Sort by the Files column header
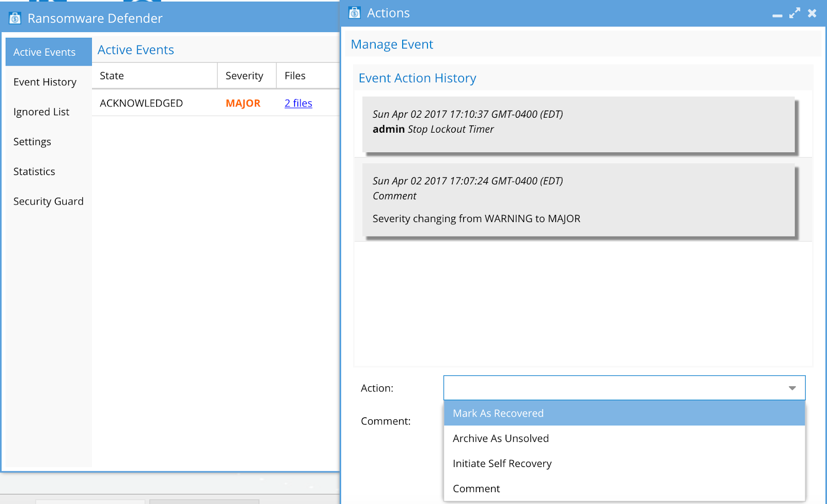Screen dimensions: 827x504 pos(308,76)
